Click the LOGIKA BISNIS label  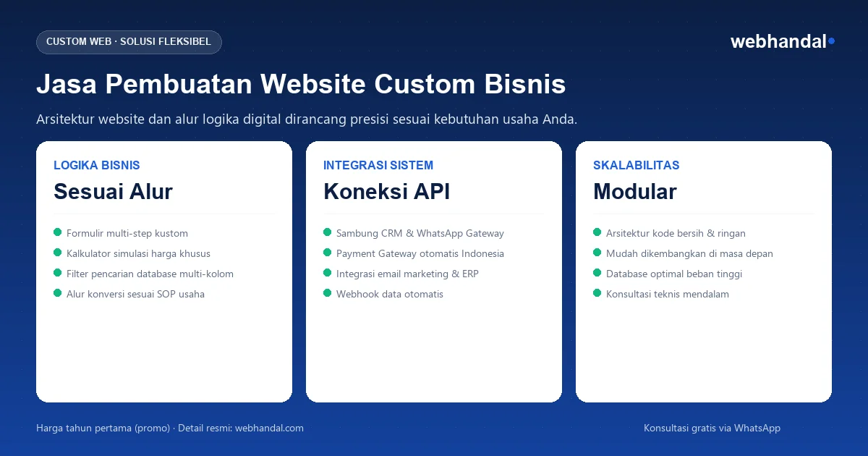coord(97,165)
